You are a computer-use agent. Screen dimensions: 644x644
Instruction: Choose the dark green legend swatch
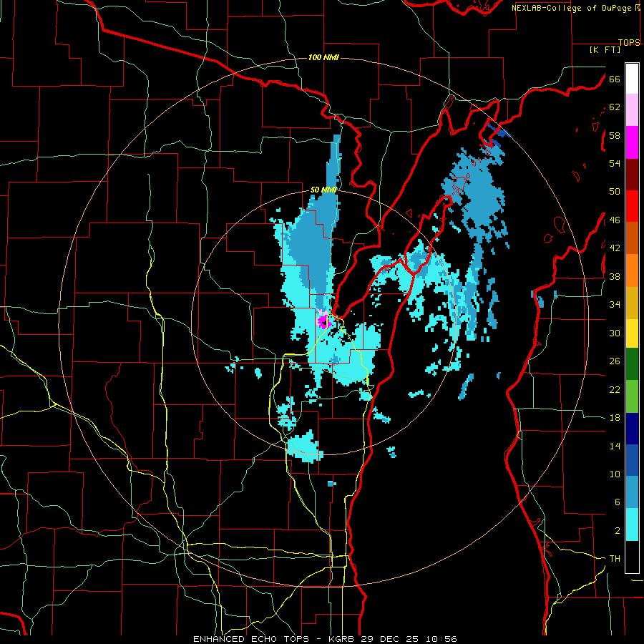click(632, 364)
